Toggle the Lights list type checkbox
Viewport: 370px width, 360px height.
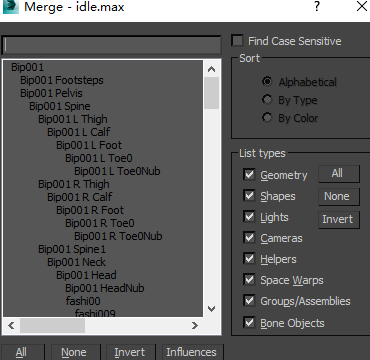pos(249,217)
